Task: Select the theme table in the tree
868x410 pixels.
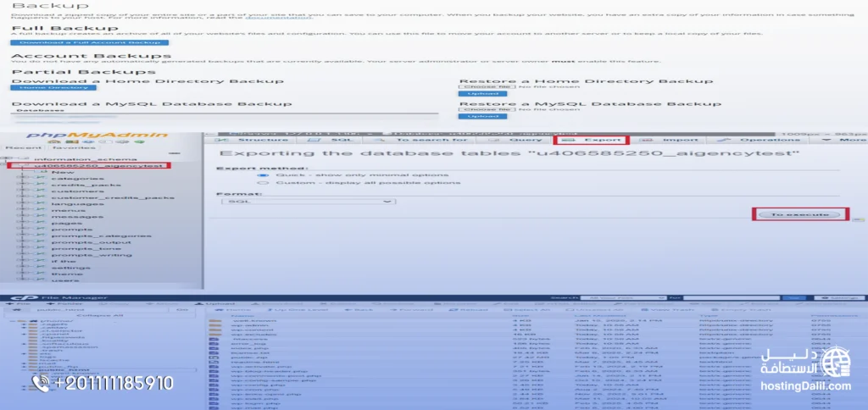Action: click(x=67, y=274)
